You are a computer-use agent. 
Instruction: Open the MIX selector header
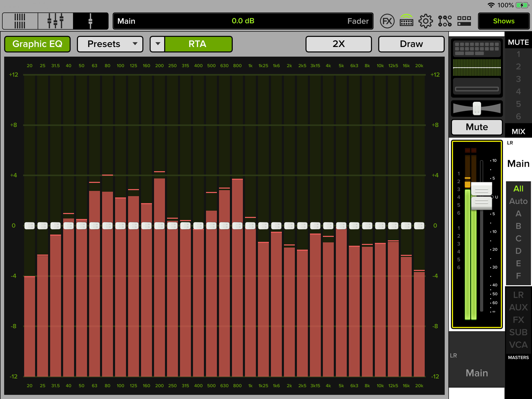coord(518,131)
